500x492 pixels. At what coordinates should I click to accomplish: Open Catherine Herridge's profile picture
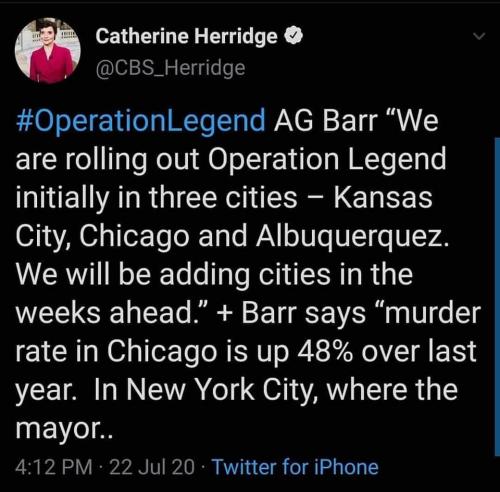click(48, 51)
